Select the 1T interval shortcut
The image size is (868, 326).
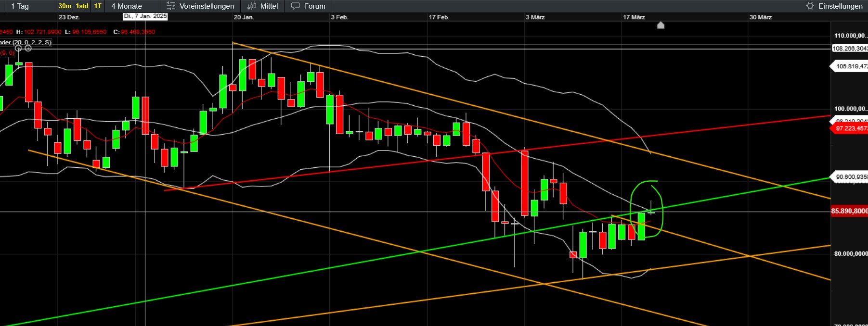click(x=98, y=6)
